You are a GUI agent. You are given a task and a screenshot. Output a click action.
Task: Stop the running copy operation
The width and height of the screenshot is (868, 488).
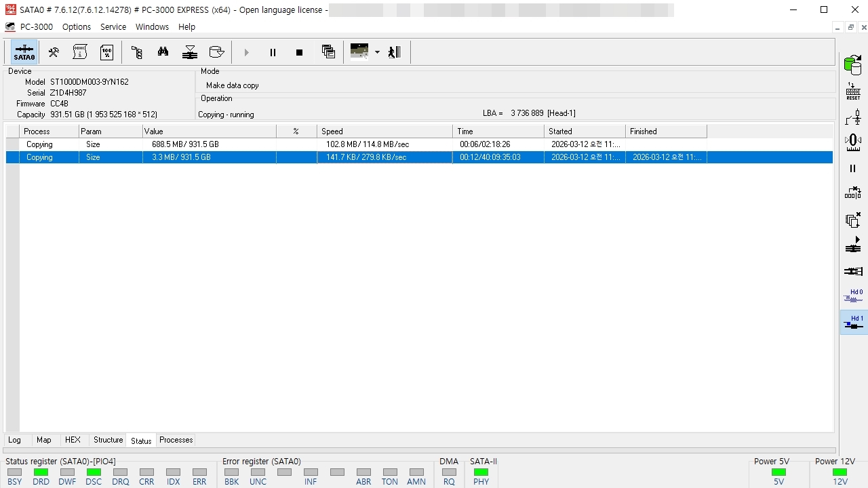point(299,52)
